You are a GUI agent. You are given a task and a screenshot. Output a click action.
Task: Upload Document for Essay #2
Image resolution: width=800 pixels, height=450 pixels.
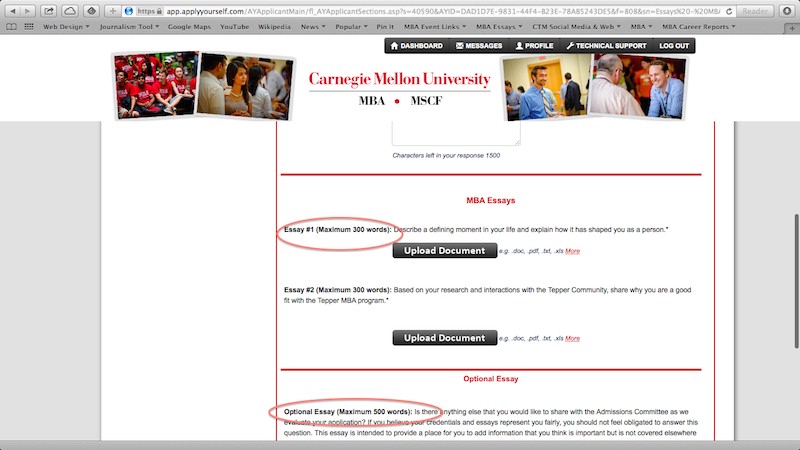point(444,338)
